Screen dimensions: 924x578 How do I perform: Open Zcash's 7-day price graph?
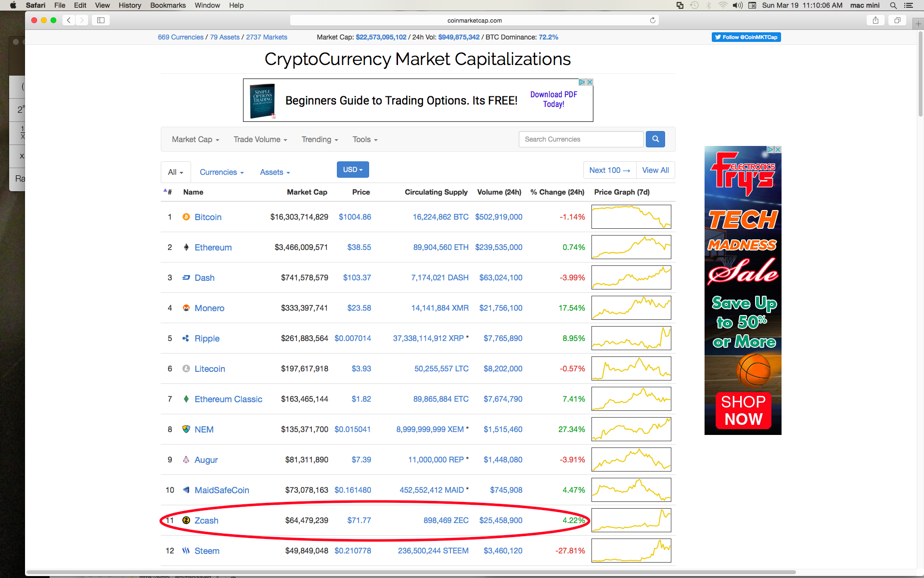pos(631,520)
